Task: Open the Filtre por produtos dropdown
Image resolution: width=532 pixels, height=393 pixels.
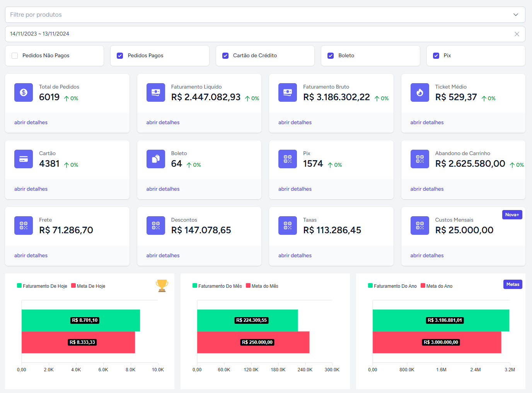Action: pyautogui.click(x=265, y=15)
